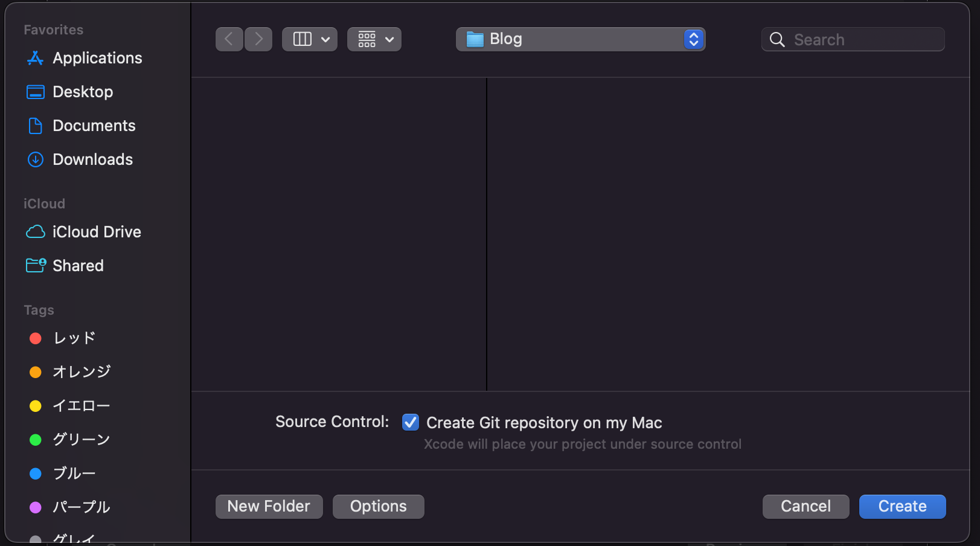Select the グリーン tag
Screen dimensions: 980x546
click(x=81, y=439)
